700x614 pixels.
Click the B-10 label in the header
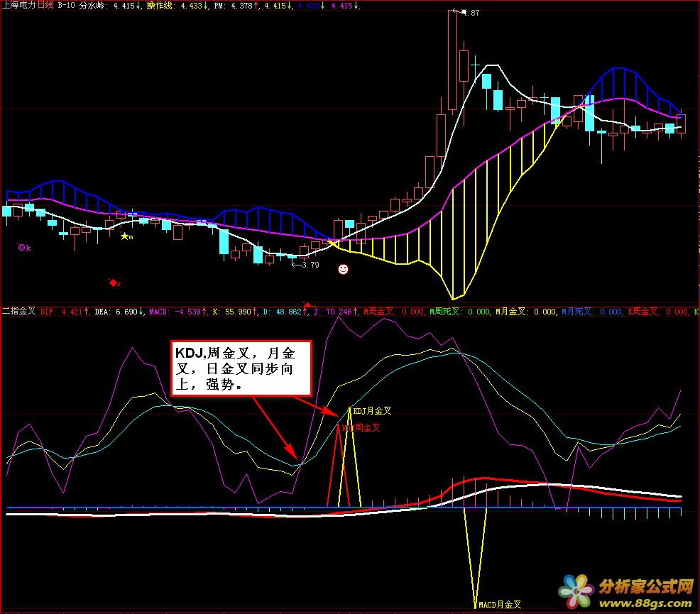[x=67, y=6]
